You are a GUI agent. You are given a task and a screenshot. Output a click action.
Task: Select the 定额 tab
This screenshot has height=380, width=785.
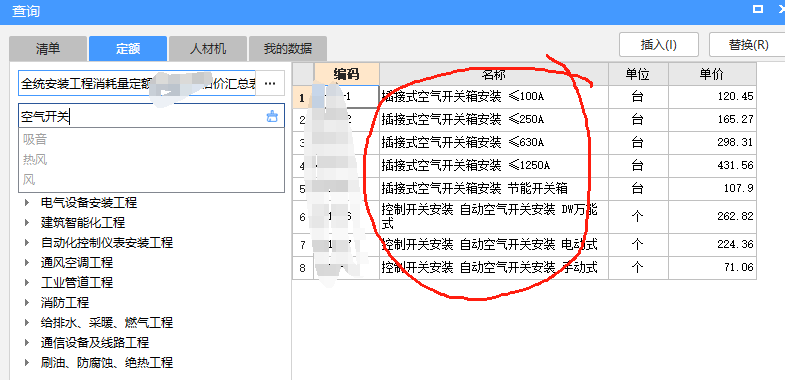128,49
